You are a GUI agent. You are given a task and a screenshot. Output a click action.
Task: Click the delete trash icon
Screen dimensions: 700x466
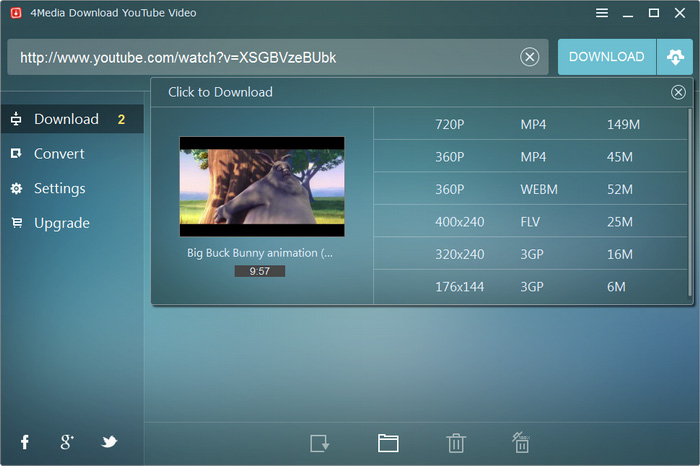(x=456, y=443)
